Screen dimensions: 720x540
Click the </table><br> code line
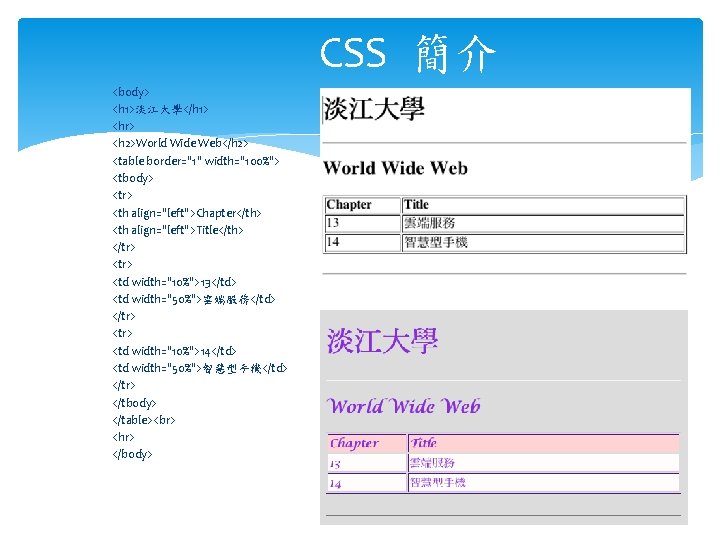[x=144, y=420]
